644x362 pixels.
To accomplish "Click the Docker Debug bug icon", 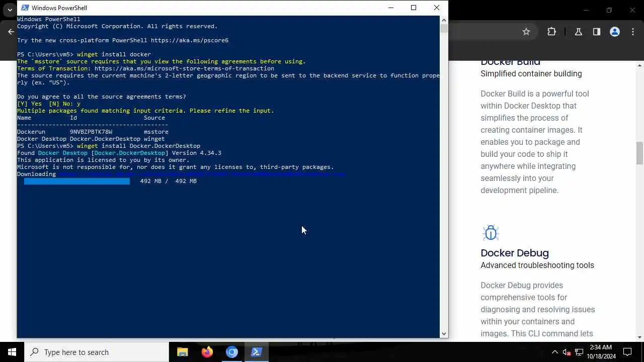I will click(491, 233).
